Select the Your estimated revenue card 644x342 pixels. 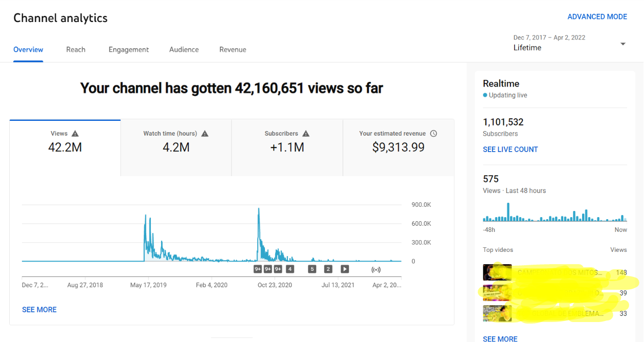[398, 147]
